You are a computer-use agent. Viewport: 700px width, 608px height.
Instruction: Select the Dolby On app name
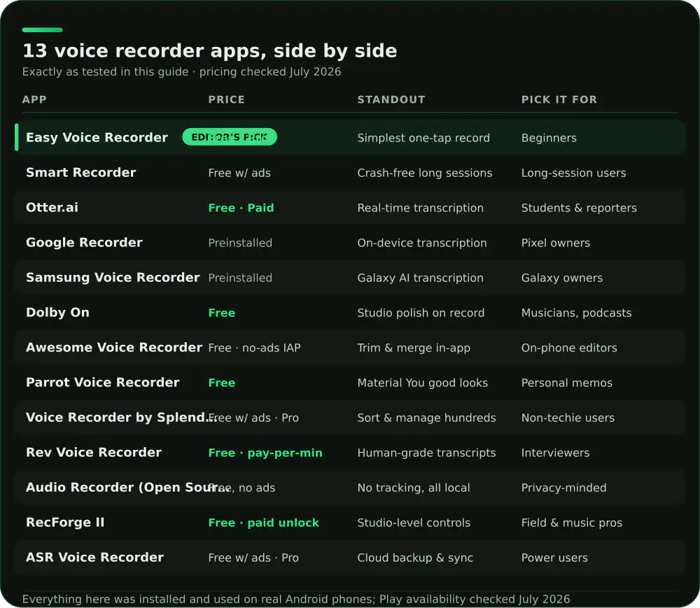point(57,312)
